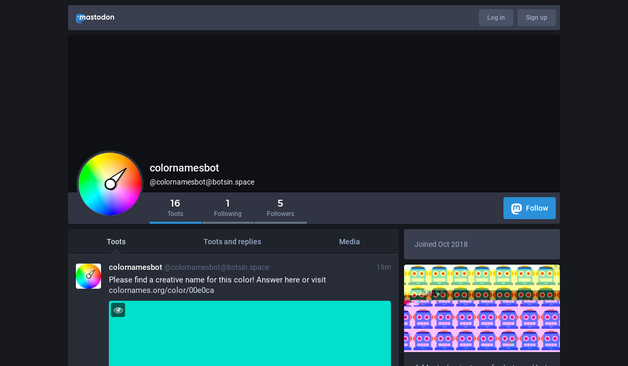The width and height of the screenshot is (628, 366).
Task: Click the turquoise color image in toot
Action: [x=250, y=333]
